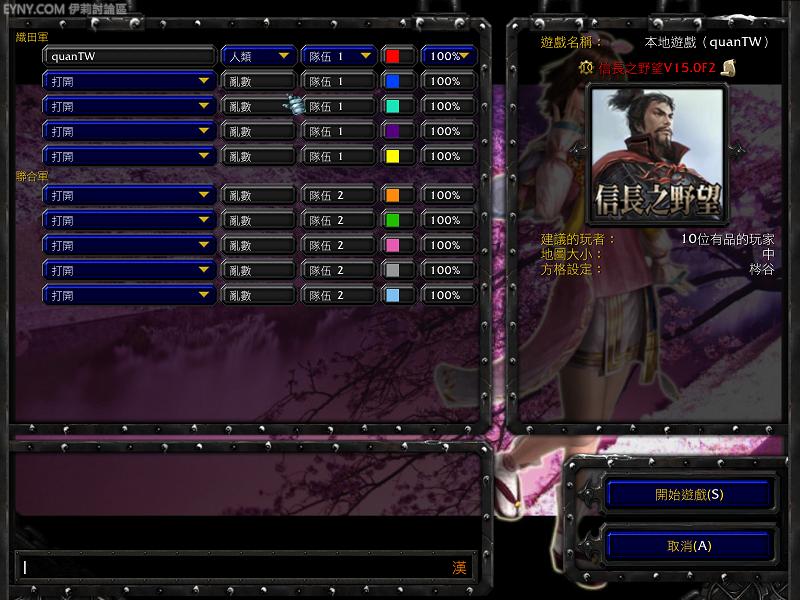This screenshot has height=600, width=800.
Task: Click the orange player color swatch
Action: 392,195
